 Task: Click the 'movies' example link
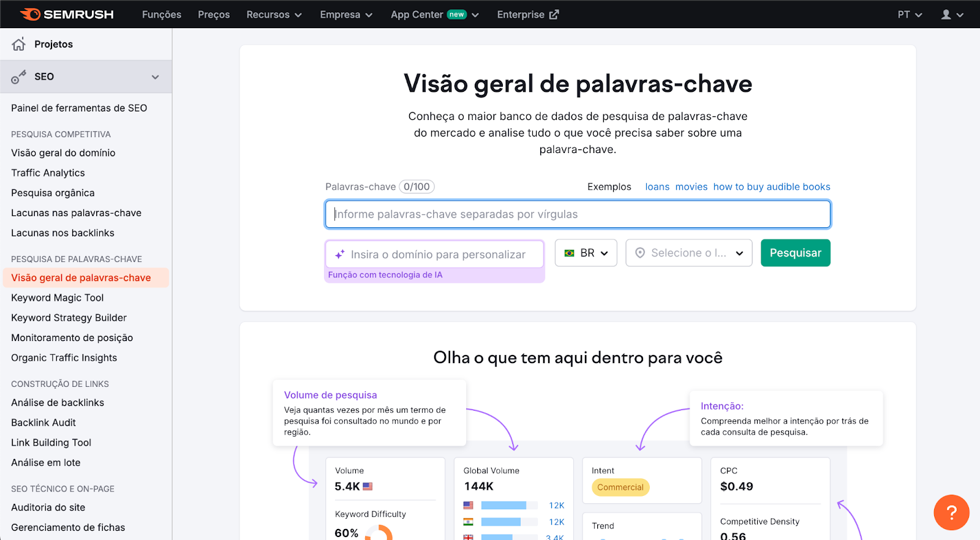click(x=692, y=187)
